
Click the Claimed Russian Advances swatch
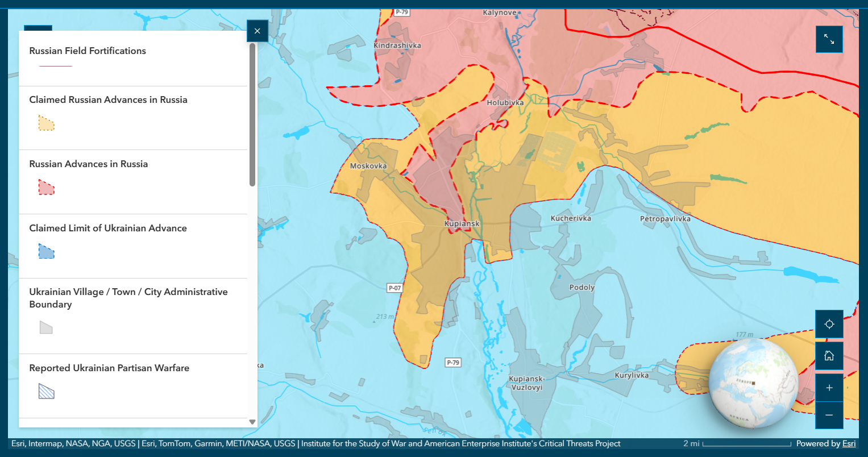[47, 123]
